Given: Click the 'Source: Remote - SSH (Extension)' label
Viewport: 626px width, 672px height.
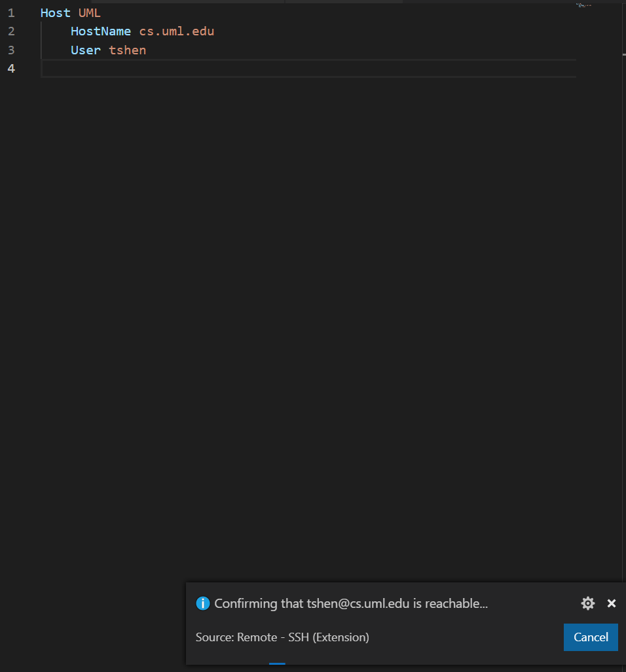Looking at the screenshot, I should 282,637.
